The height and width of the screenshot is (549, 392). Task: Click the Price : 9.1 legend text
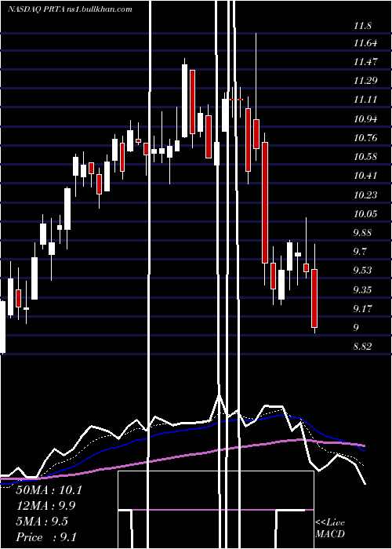tap(46, 537)
